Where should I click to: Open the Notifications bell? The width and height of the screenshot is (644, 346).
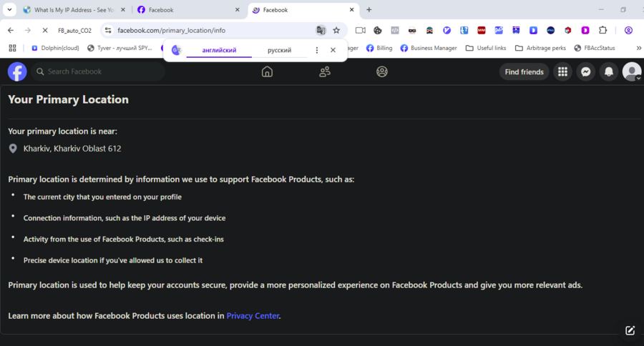(609, 71)
